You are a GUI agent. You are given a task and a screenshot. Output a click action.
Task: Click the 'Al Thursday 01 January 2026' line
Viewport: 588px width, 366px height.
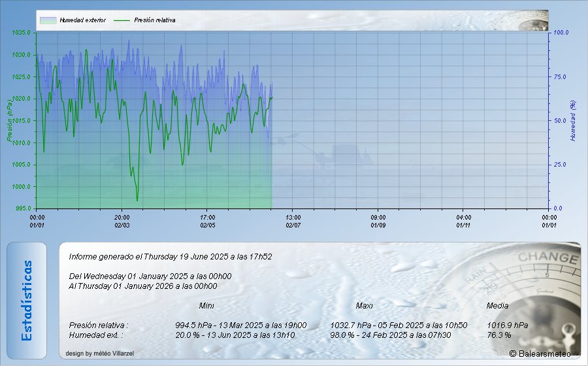click(143, 286)
